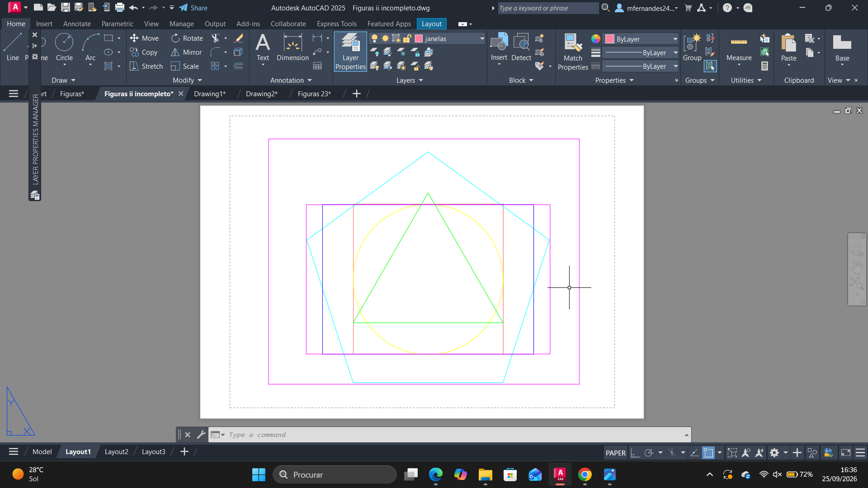The image size is (868, 488).
Task: Expand the Draw panel options
Action: point(63,80)
